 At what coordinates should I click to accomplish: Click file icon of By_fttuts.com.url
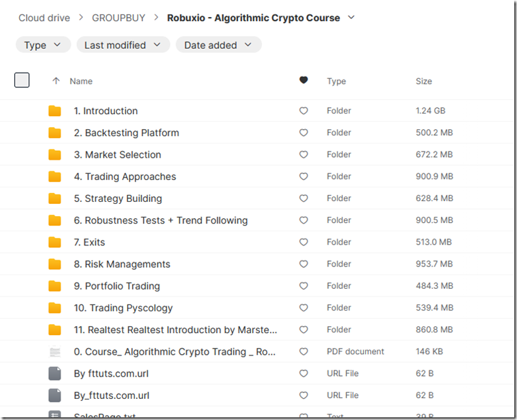[54, 396]
